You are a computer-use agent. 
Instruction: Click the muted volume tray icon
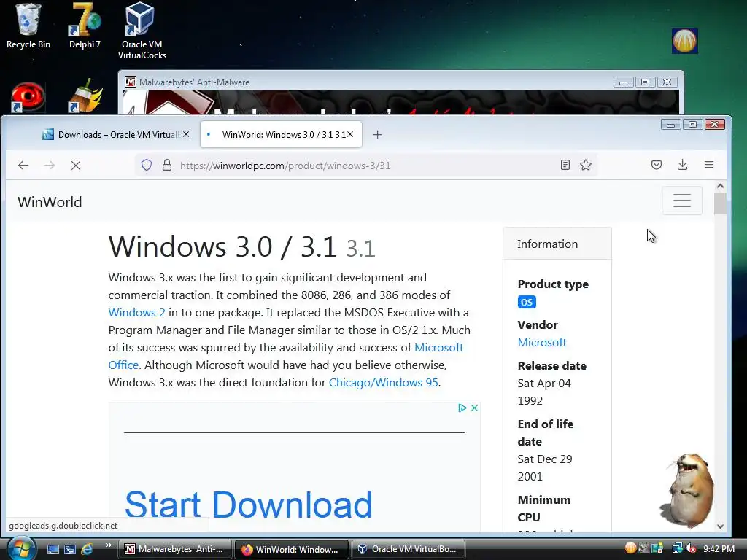point(691,548)
